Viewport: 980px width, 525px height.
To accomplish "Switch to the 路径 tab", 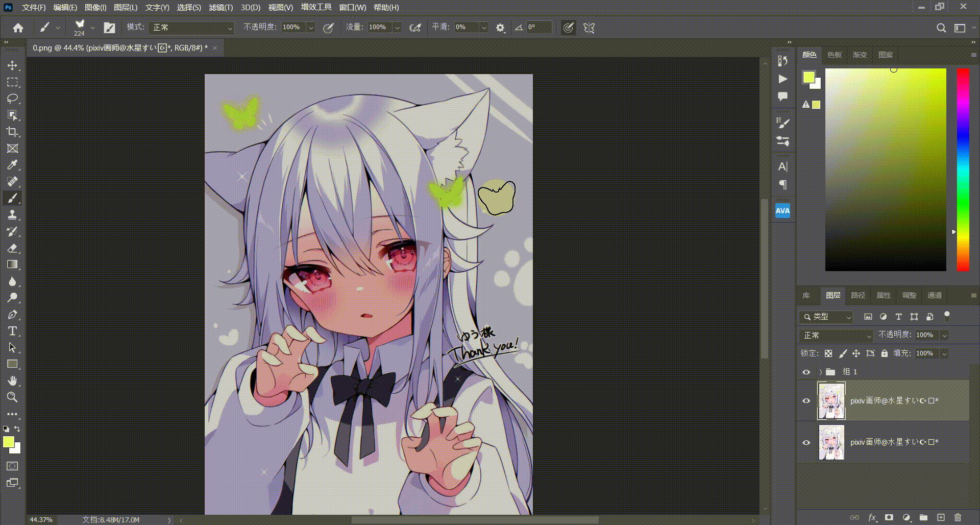I will [858, 295].
